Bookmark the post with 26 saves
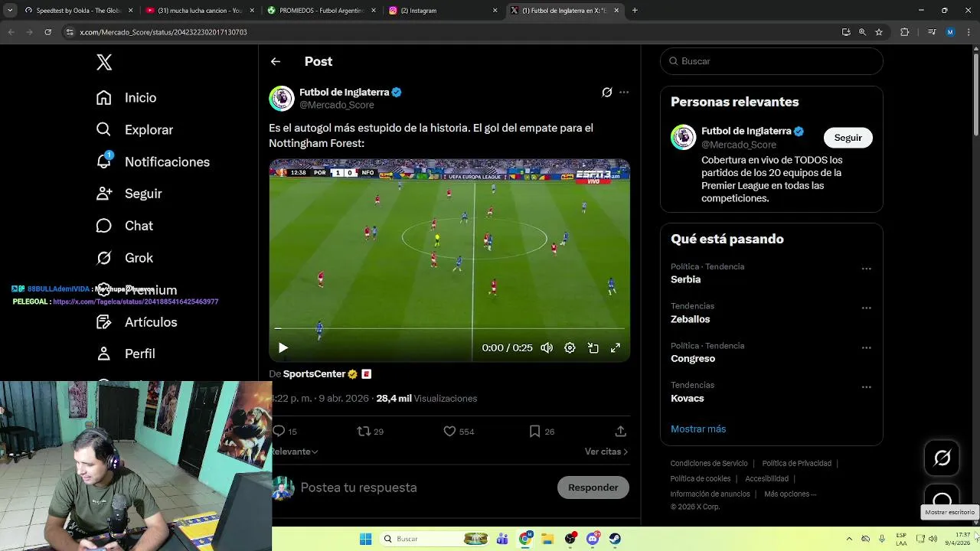 535,432
